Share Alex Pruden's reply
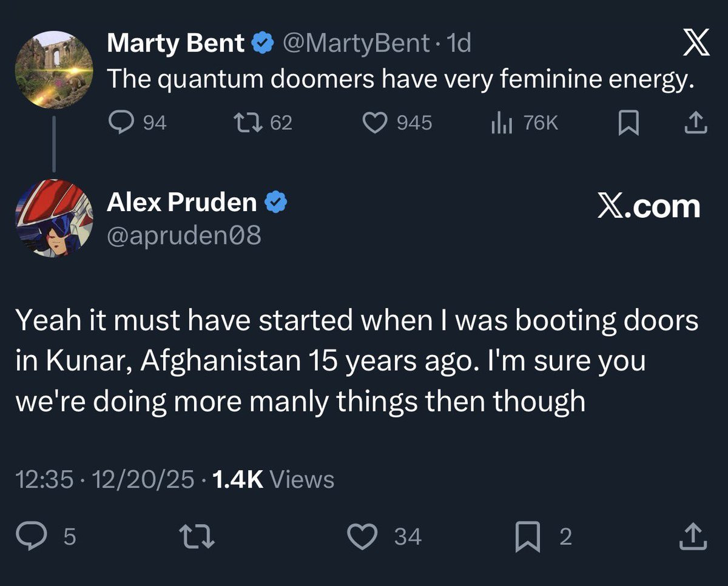This screenshot has height=586, width=728. (x=694, y=537)
